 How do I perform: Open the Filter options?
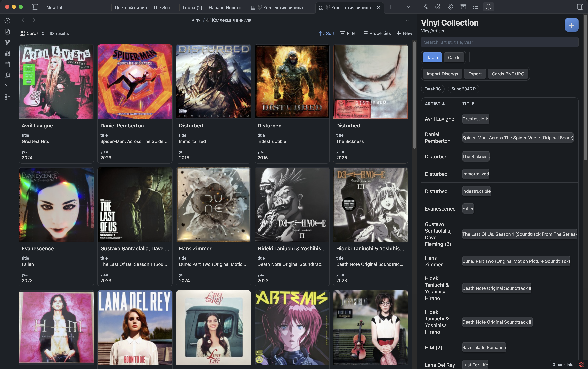[348, 33]
